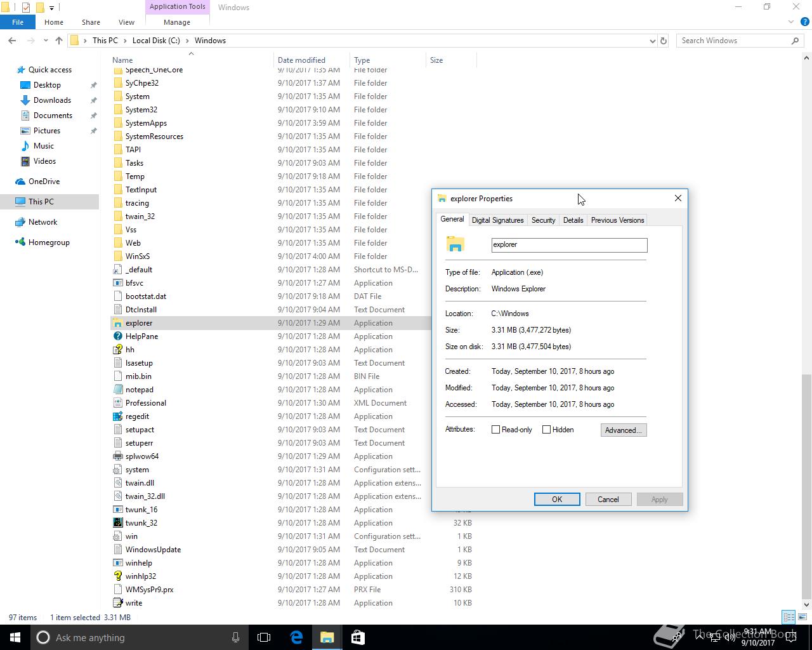
Task: Open the Manage ribbon tab
Action: (177, 22)
